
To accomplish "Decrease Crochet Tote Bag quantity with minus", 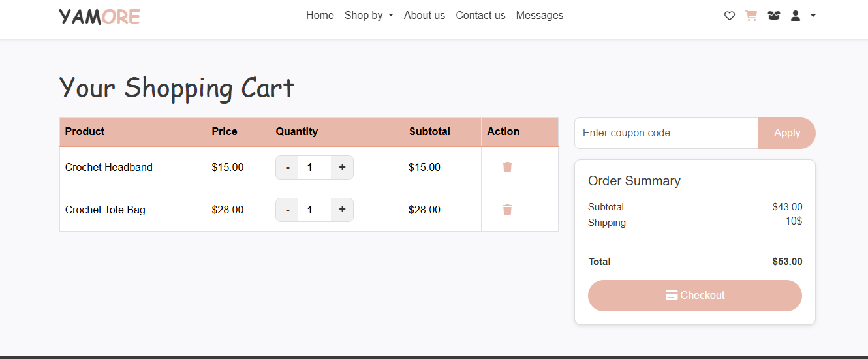I will 287,210.
